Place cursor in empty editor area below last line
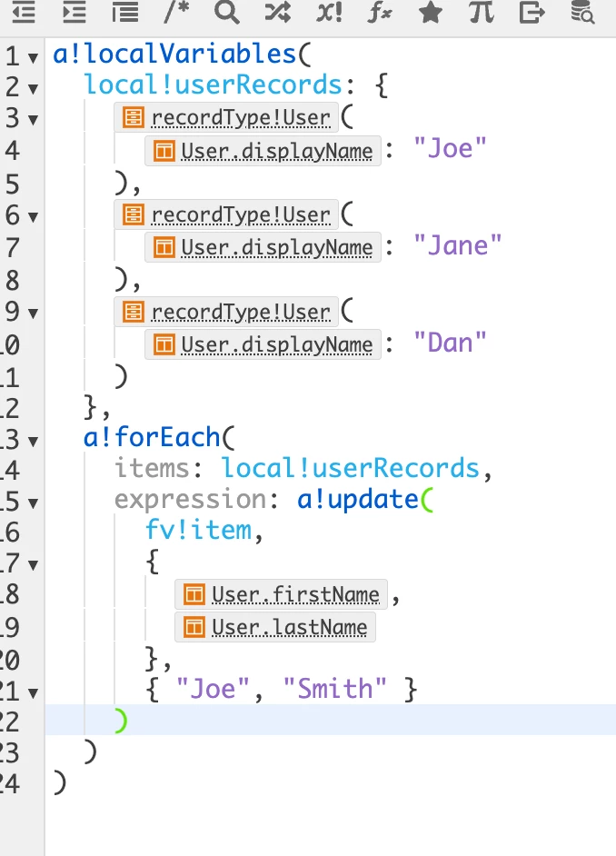Screen dimensions: 616x856 pos(330,824)
